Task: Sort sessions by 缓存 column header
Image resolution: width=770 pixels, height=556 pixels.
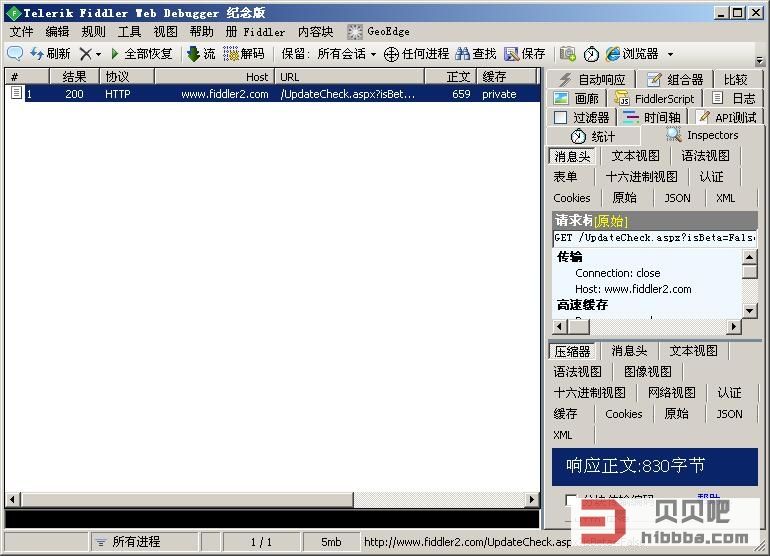Action: click(x=507, y=77)
